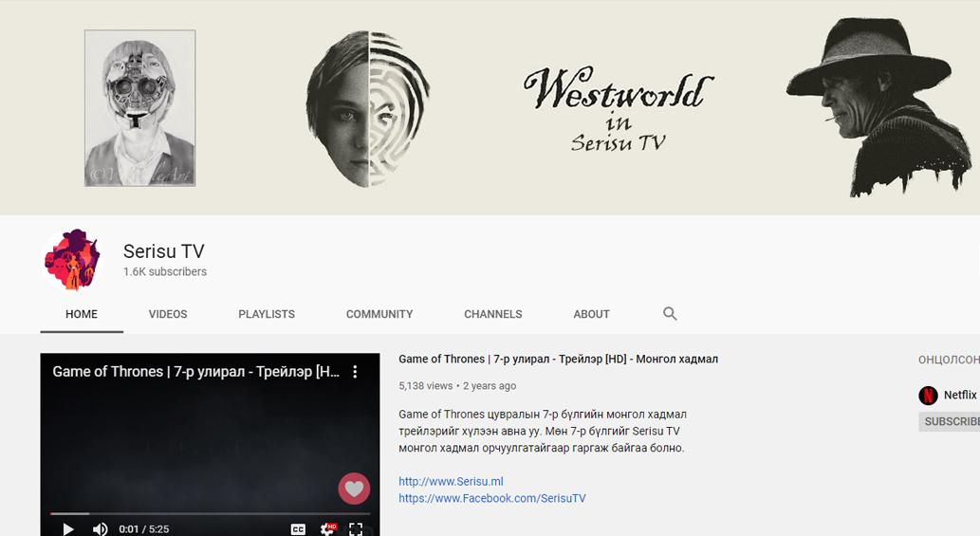Click the Game of Thrones video title link
The image size is (980, 536).
558,360
